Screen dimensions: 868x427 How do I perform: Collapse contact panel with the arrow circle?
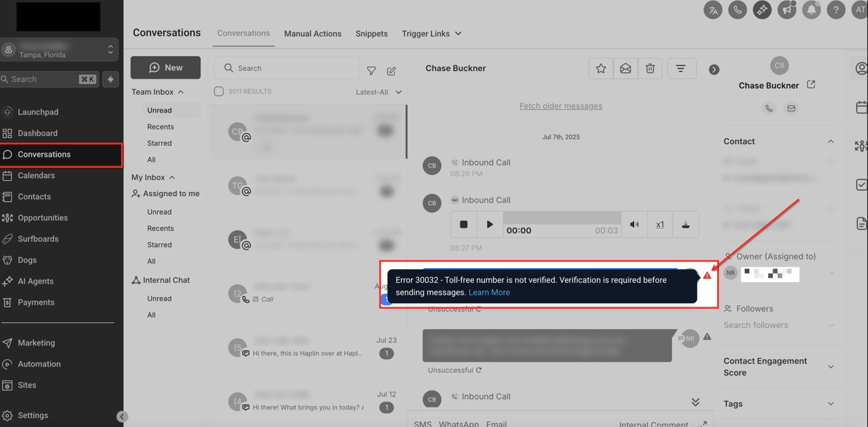[714, 70]
